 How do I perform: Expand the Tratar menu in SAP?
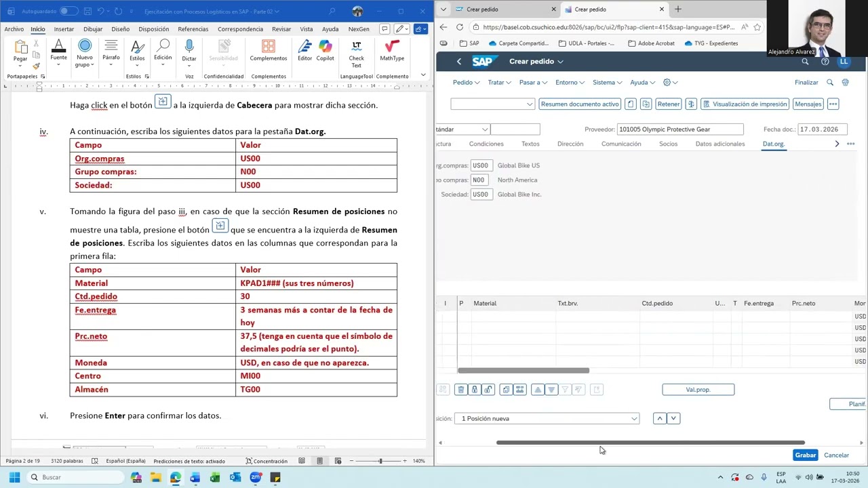[500, 82]
